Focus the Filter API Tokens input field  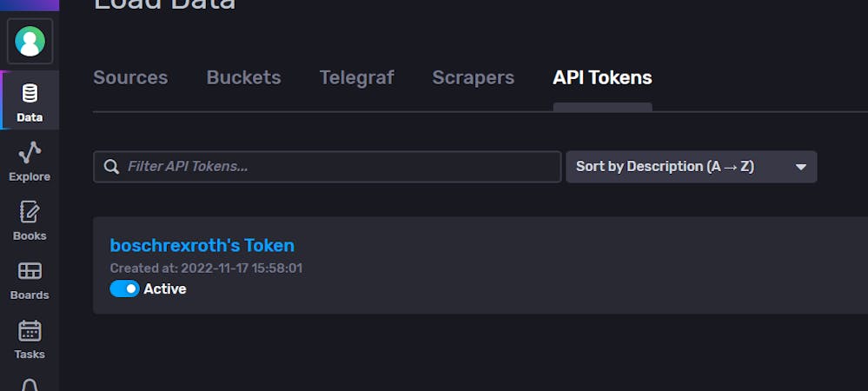pyautogui.click(x=328, y=167)
